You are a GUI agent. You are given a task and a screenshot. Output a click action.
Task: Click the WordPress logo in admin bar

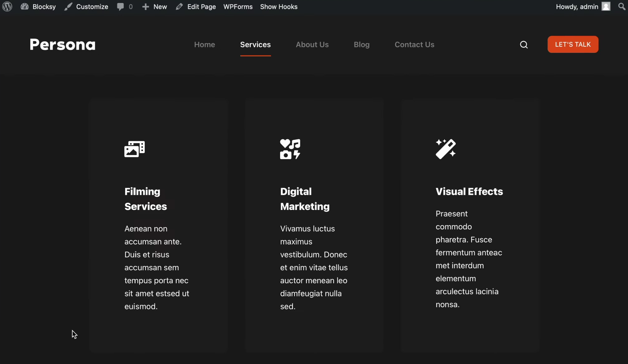(x=7, y=7)
